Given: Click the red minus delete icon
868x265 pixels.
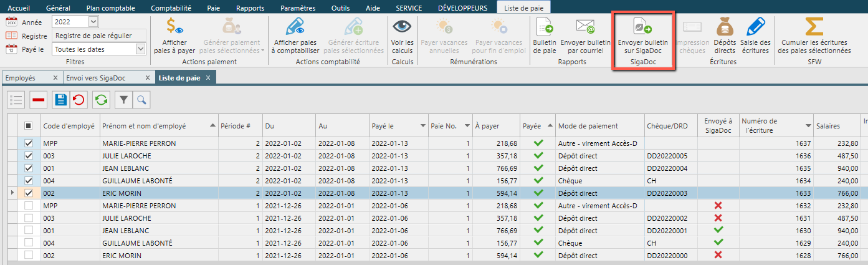Looking at the screenshot, I should pyautogui.click(x=39, y=99).
